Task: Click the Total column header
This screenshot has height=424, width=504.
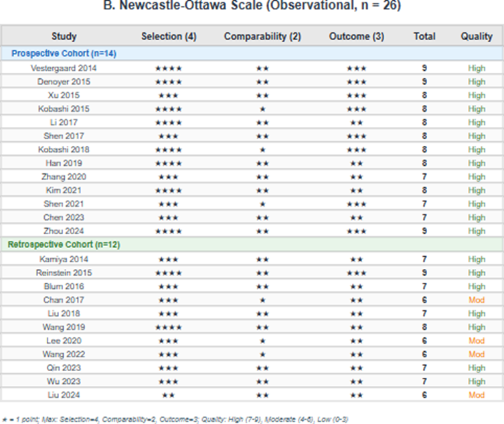Action: (424, 36)
